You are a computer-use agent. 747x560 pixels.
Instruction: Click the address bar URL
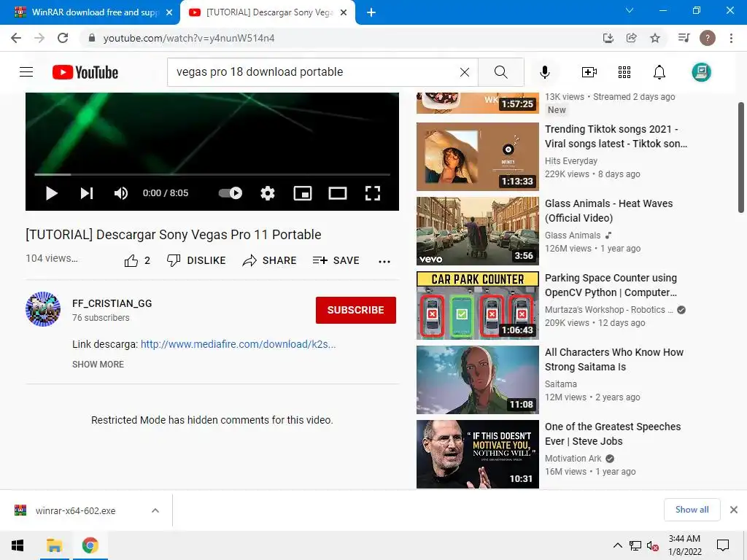click(x=189, y=38)
